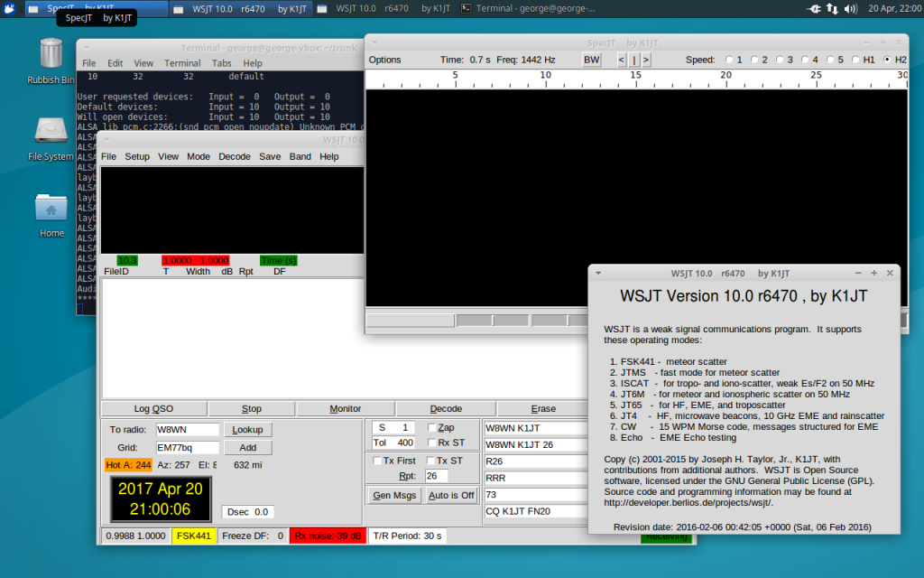
Task: Tick the Tx ST checkbox
Action: click(x=430, y=461)
